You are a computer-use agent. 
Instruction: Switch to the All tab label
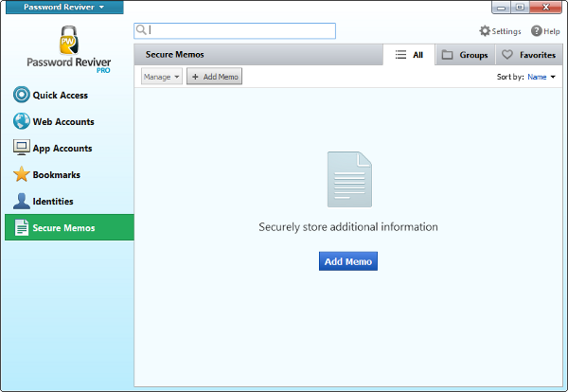point(417,55)
